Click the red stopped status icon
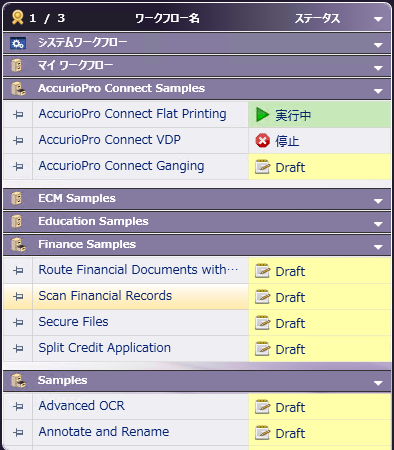394x450 pixels. [x=262, y=141]
